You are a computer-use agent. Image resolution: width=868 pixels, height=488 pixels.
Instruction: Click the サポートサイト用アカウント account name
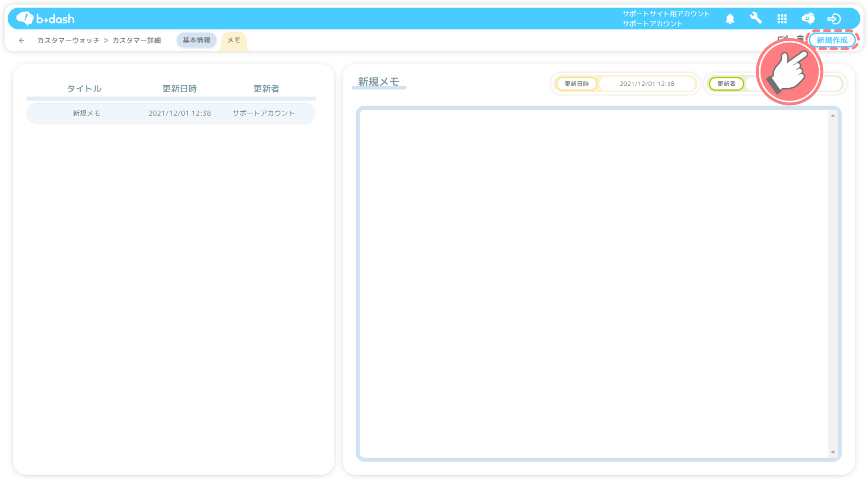[666, 14]
